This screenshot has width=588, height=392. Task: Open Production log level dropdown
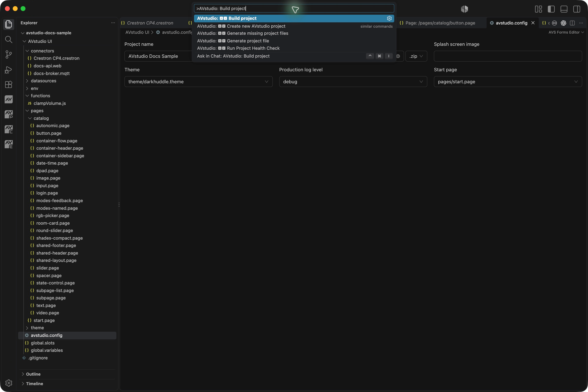353,82
